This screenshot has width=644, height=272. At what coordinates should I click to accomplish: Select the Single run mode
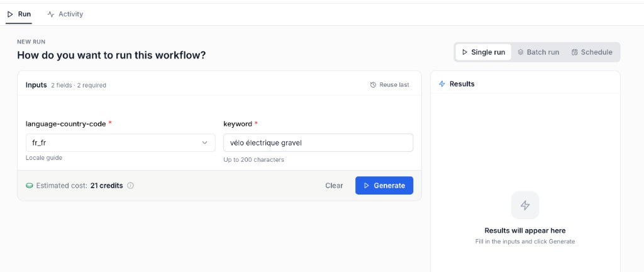pyautogui.click(x=484, y=52)
